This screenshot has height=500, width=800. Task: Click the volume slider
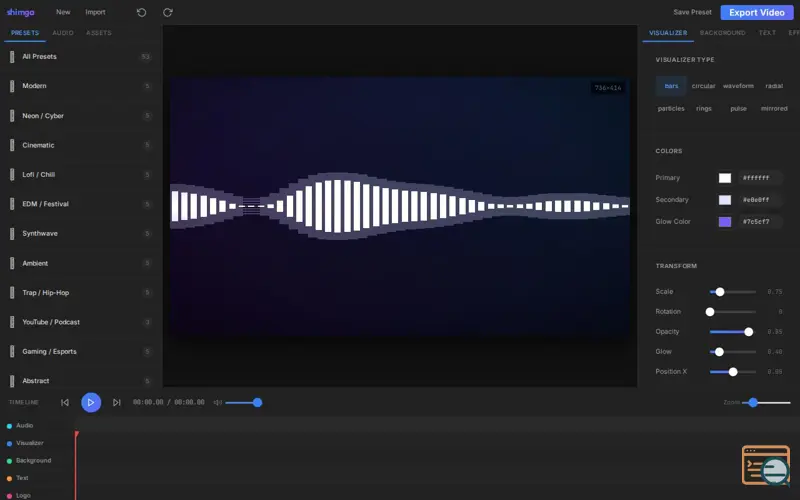(x=243, y=403)
